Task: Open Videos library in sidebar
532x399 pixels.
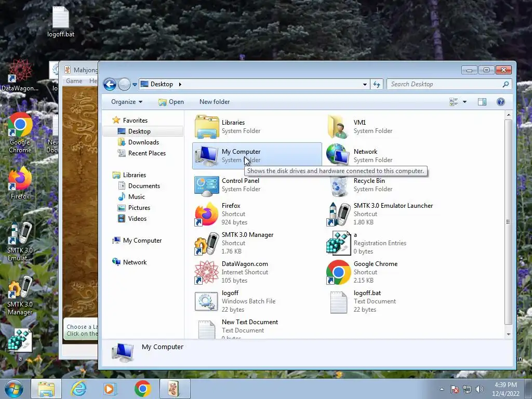Action: (x=137, y=219)
